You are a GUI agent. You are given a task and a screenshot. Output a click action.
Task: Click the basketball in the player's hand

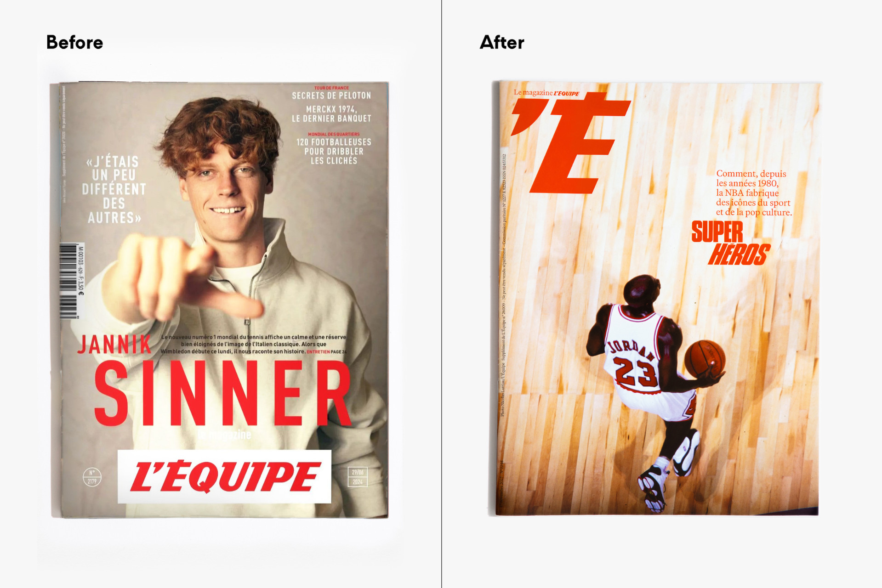705,359
